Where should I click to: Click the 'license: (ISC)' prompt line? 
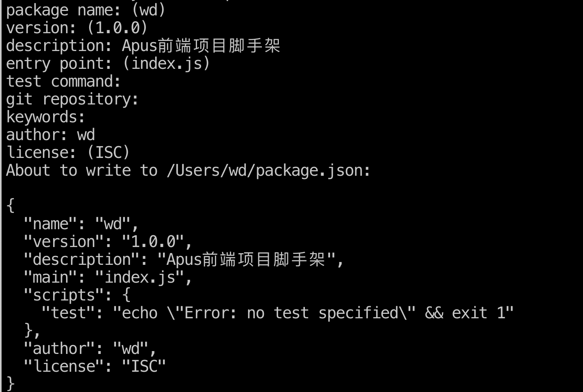pyautogui.click(x=68, y=153)
